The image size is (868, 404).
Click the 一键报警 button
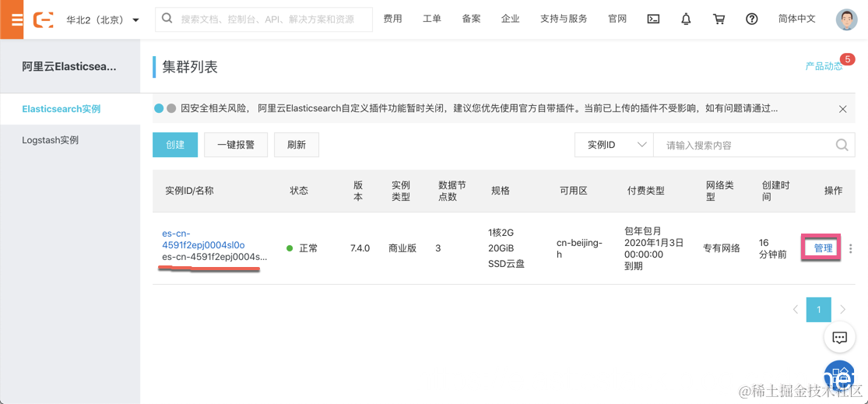[236, 145]
